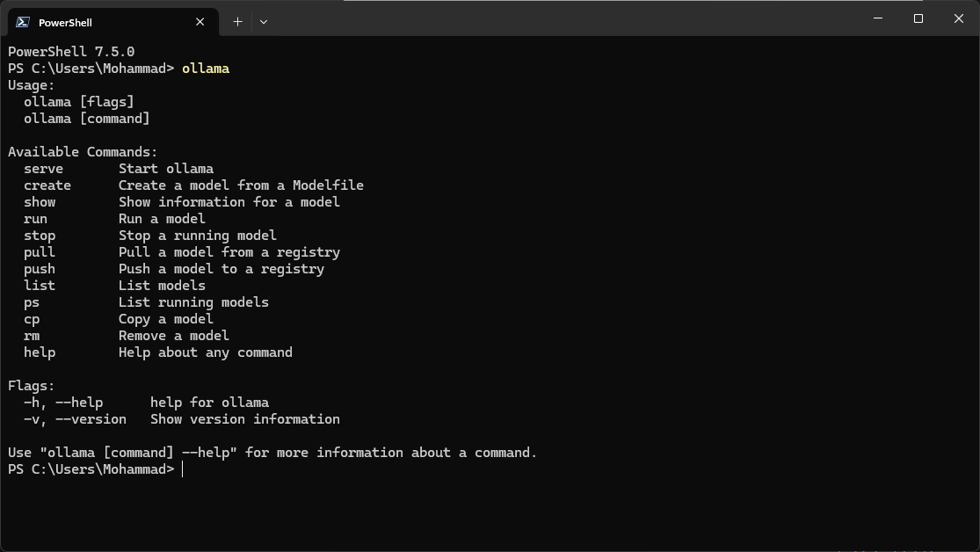Close the PowerShell tab
Screen dimensions: 980x552
pyautogui.click(x=200, y=22)
